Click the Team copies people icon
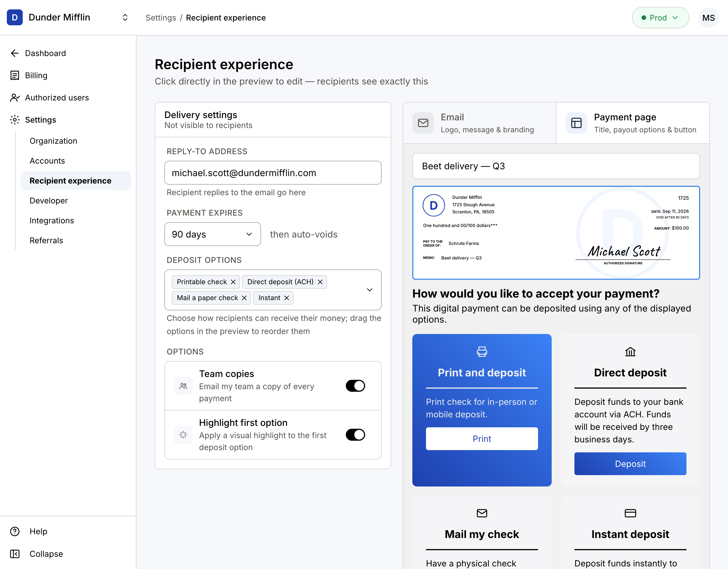 tap(183, 386)
